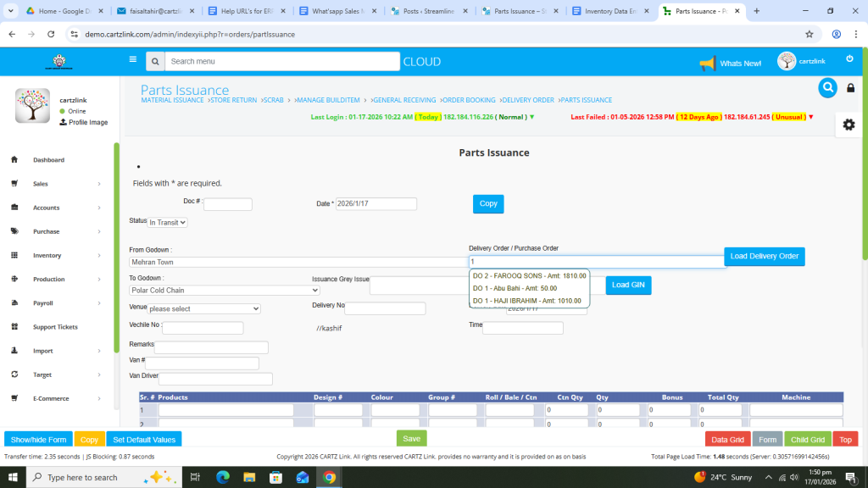Click the lock icon at top right
The height and width of the screenshot is (488, 868).
click(x=851, y=88)
